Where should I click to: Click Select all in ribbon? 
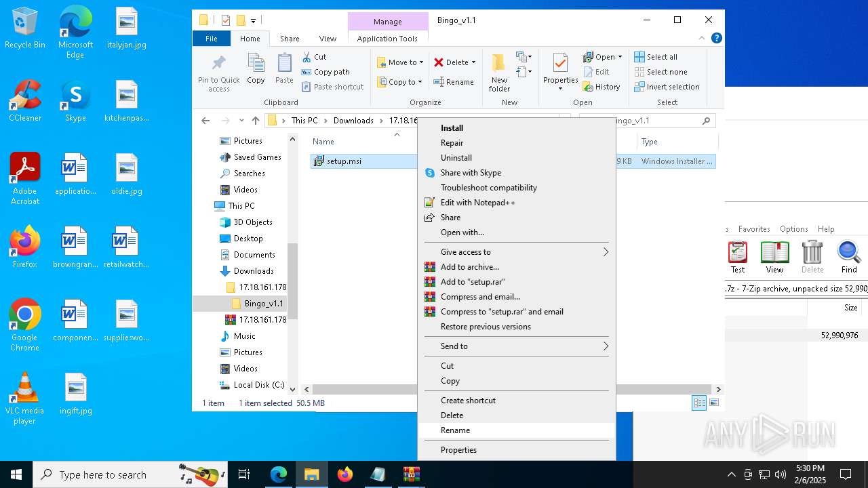656,57
